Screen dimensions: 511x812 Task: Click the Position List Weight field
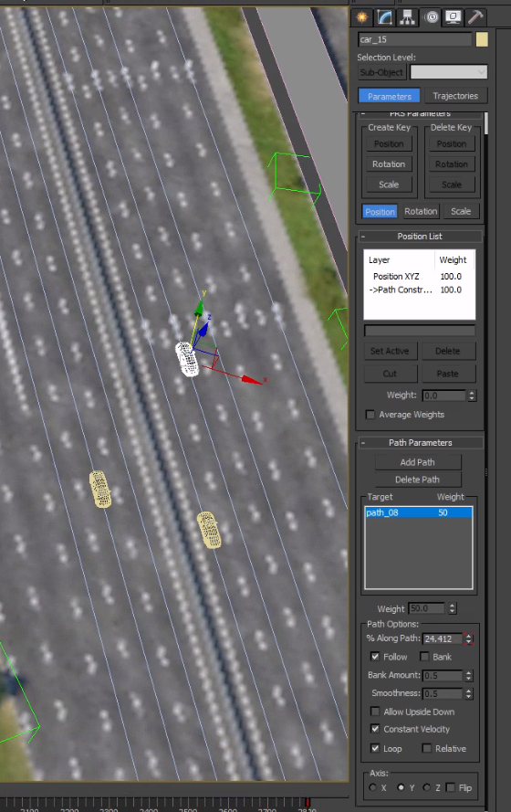coord(443,395)
